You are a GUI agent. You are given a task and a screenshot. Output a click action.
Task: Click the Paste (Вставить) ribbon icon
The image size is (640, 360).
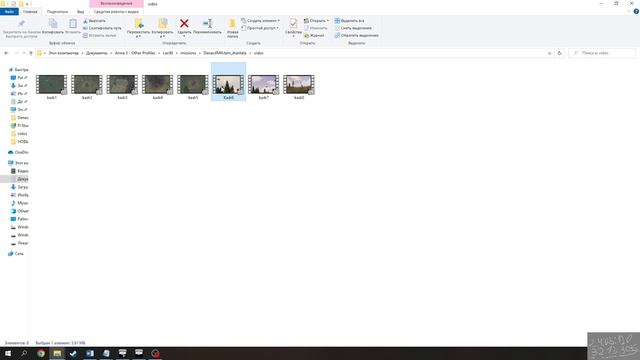pyautogui.click(x=73, y=24)
